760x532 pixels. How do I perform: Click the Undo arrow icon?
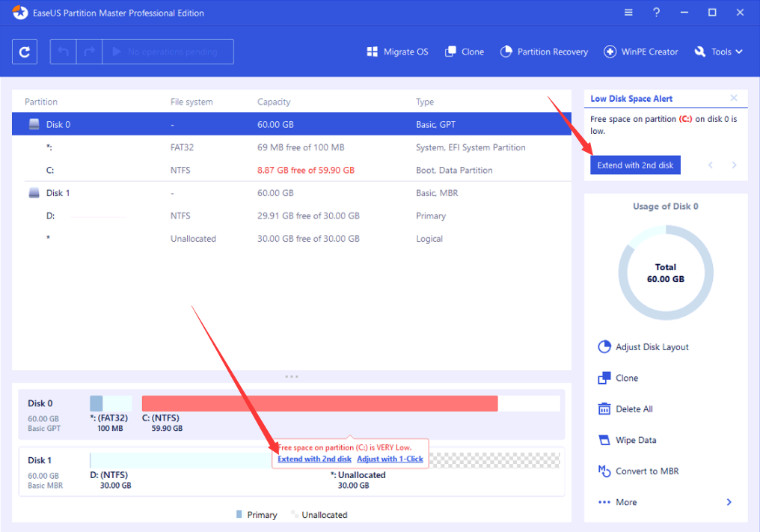[64, 52]
